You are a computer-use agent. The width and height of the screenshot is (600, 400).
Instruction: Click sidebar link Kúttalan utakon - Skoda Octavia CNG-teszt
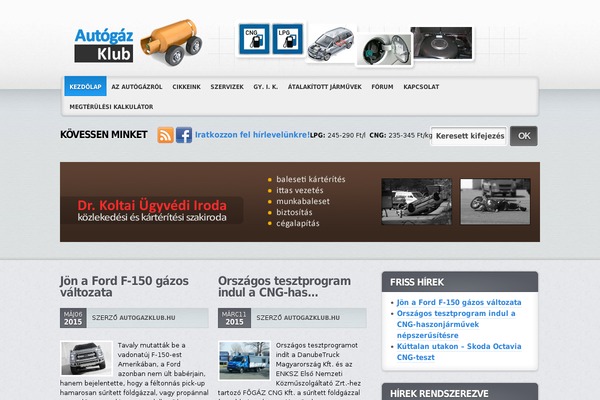459,352
